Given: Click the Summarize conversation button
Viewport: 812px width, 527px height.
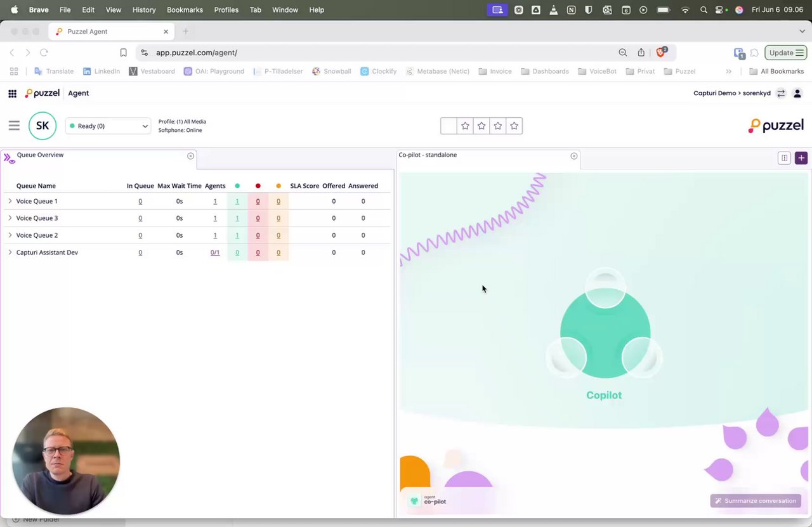Looking at the screenshot, I should click(755, 501).
